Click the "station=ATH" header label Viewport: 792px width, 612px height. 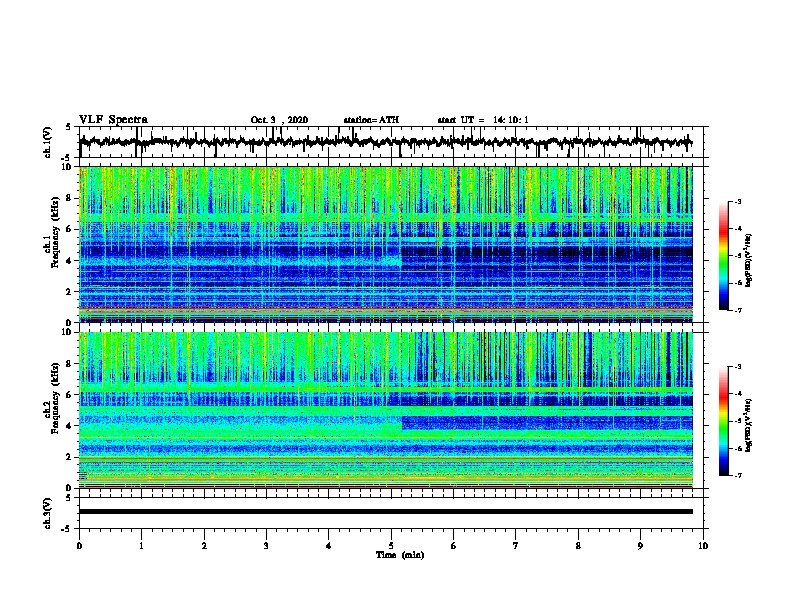click(371, 120)
